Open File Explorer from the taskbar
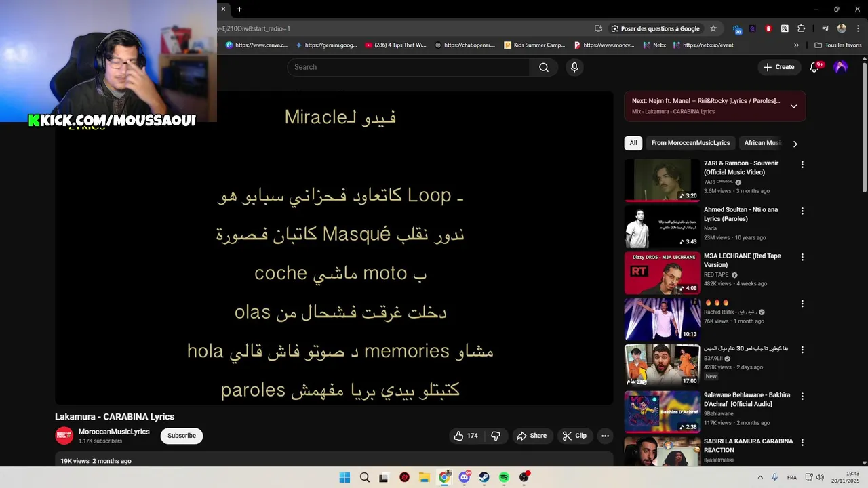The width and height of the screenshot is (868, 488). tap(424, 477)
